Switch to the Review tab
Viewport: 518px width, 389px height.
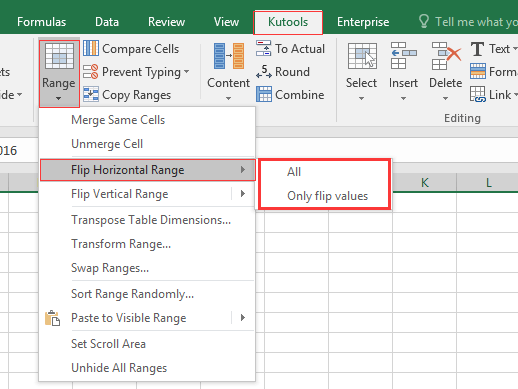pos(166,22)
